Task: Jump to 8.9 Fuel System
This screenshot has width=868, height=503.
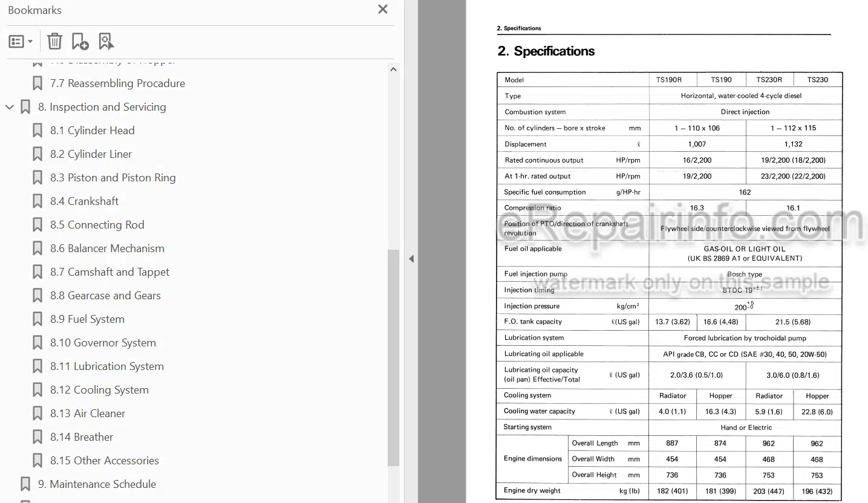Action: coord(87,319)
